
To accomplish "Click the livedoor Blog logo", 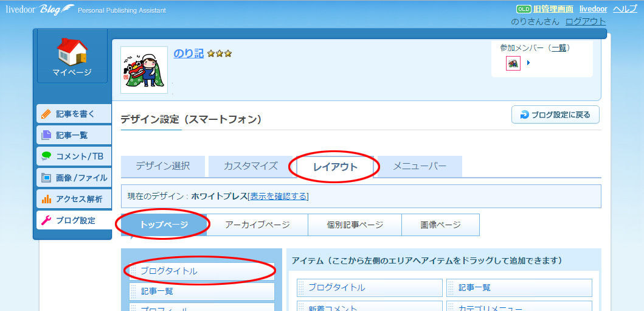I will 40,9.
